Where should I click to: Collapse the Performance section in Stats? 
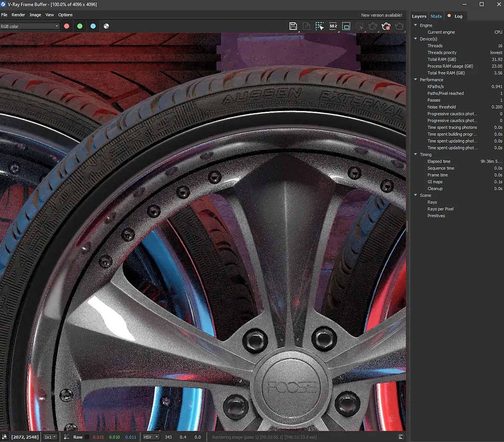point(415,80)
